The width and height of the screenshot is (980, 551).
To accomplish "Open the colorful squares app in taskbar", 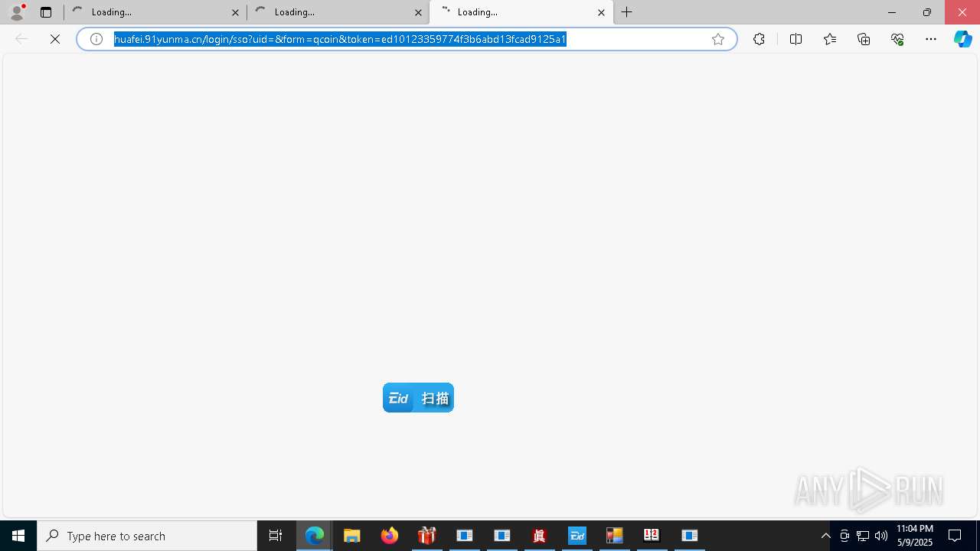I will (614, 536).
